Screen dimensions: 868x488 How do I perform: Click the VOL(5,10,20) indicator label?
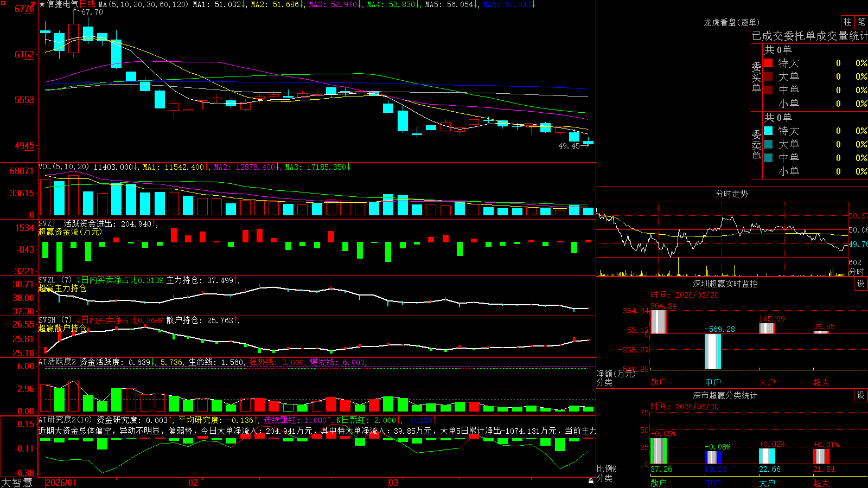pos(63,167)
